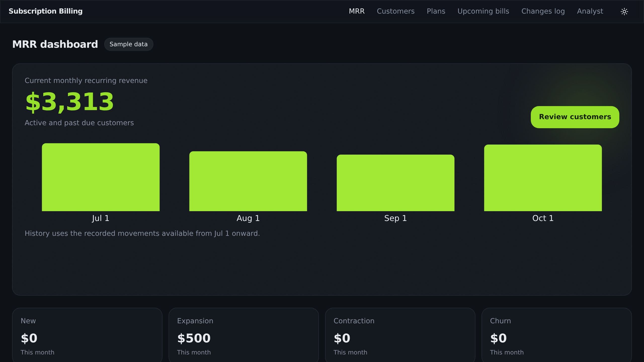The image size is (644, 362).
Task: Click the Review customers button
Action: (x=575, y=117)
